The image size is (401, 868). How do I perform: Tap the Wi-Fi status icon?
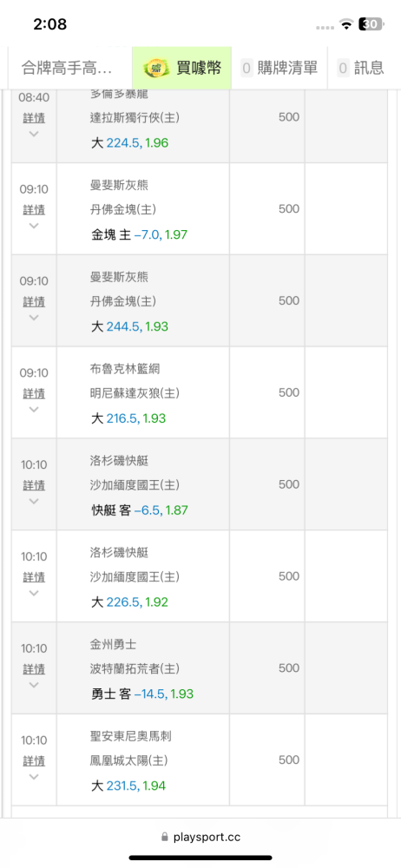[346, 24]
